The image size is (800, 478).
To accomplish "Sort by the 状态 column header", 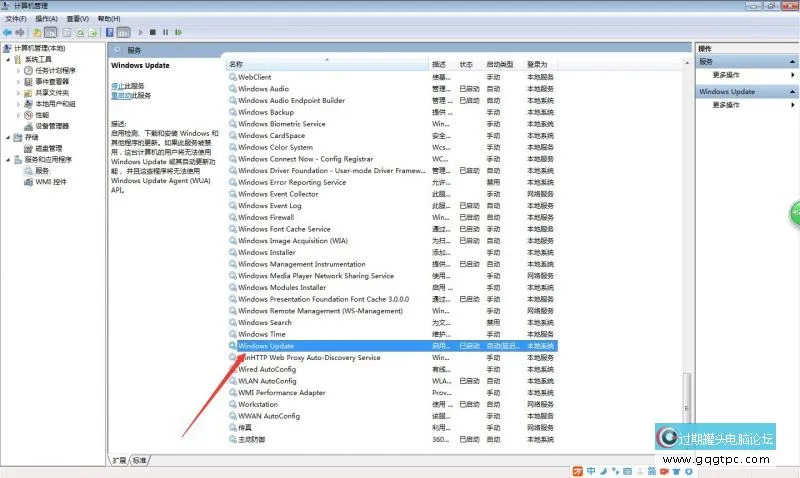I will [x=465, y=64].
